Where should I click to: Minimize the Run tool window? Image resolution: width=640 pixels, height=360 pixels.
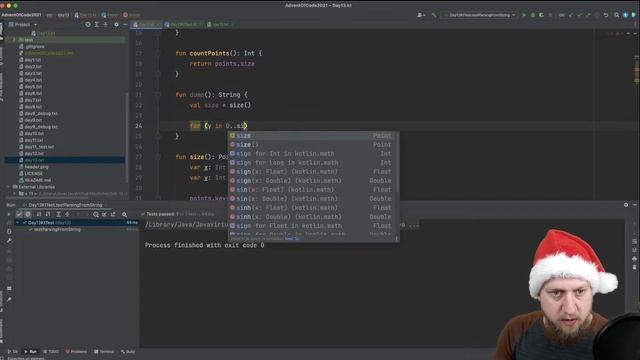(635, 205)
